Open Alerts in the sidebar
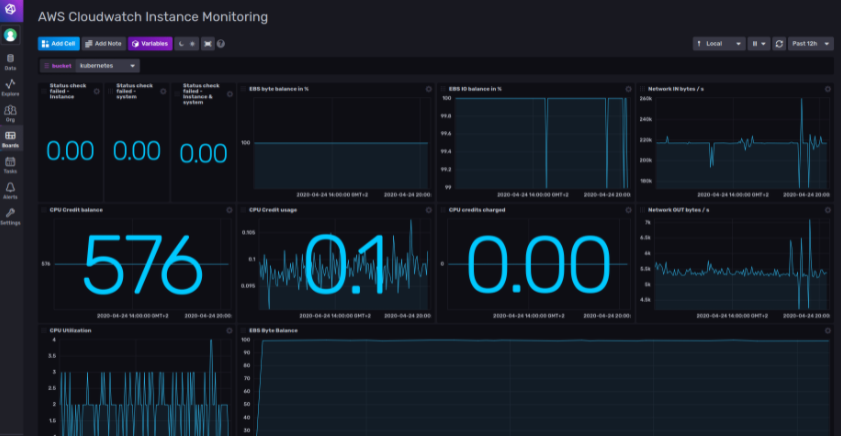Image resolution: width=841 pixels, height=436 pixels. (10, 191)
